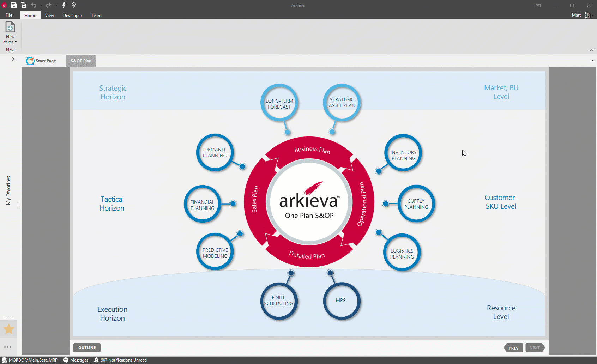
Task: Open the New Items dropdown
Action: [x=10, y=33]
